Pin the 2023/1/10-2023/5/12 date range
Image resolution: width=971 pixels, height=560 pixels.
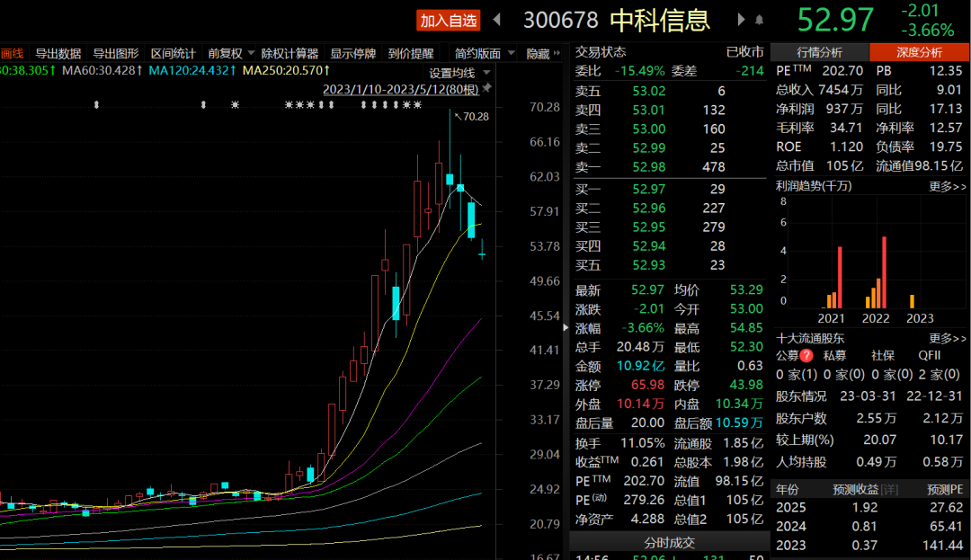486,88
